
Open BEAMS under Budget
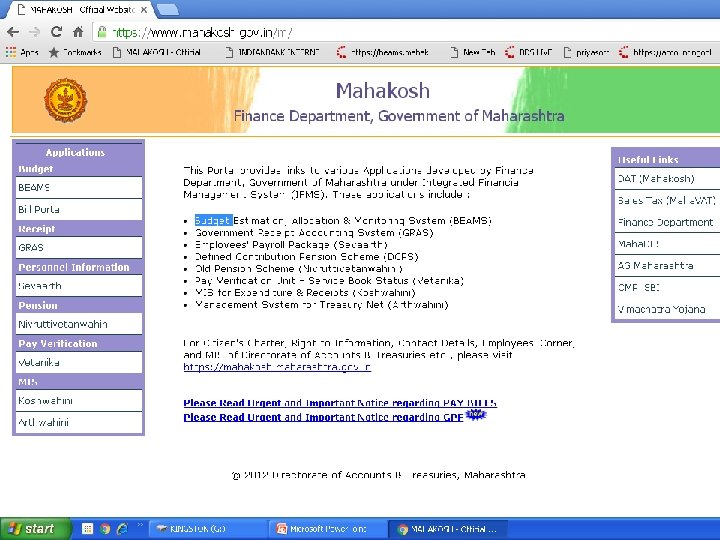79,187
